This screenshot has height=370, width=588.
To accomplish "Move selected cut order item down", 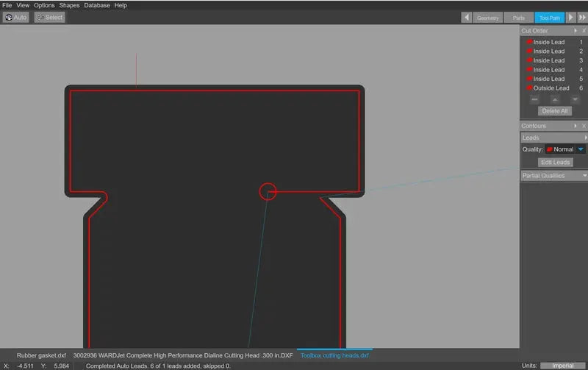I will click(575, 99).
